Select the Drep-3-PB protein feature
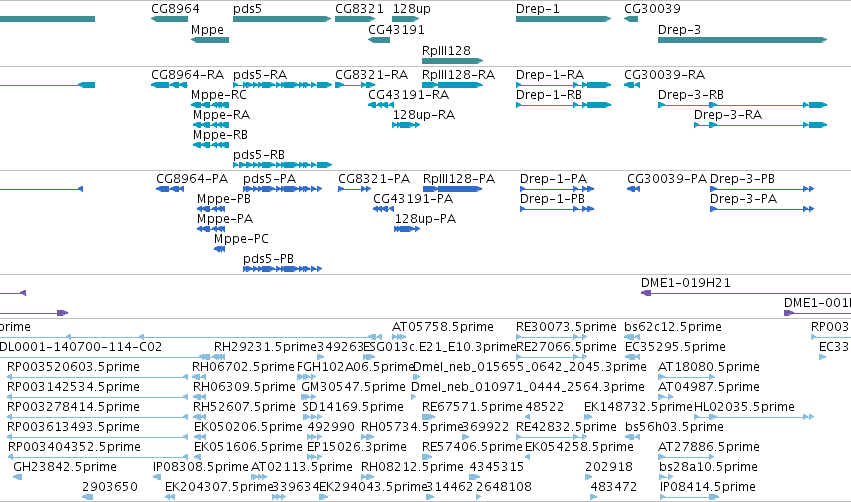The height and width of the screenshot is (502, 851). pyautogui.click(x=762, y=189)
